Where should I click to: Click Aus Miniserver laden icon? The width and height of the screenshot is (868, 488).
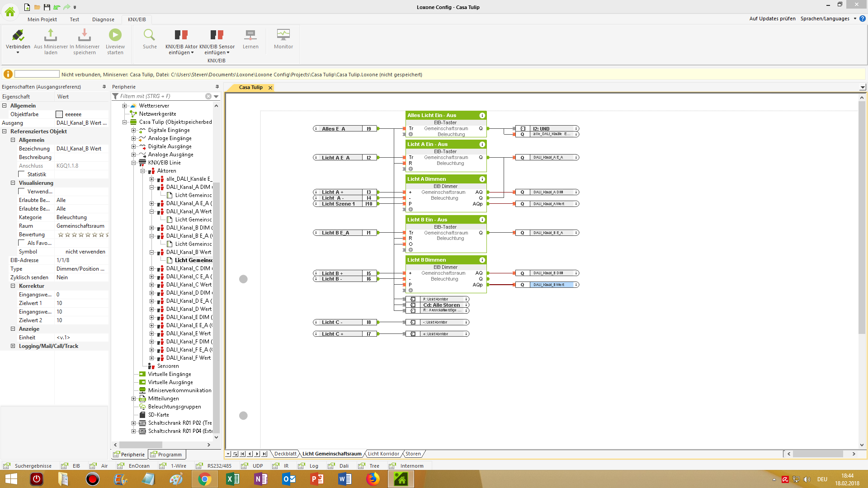pyautogui.click(x=51, y=35)
